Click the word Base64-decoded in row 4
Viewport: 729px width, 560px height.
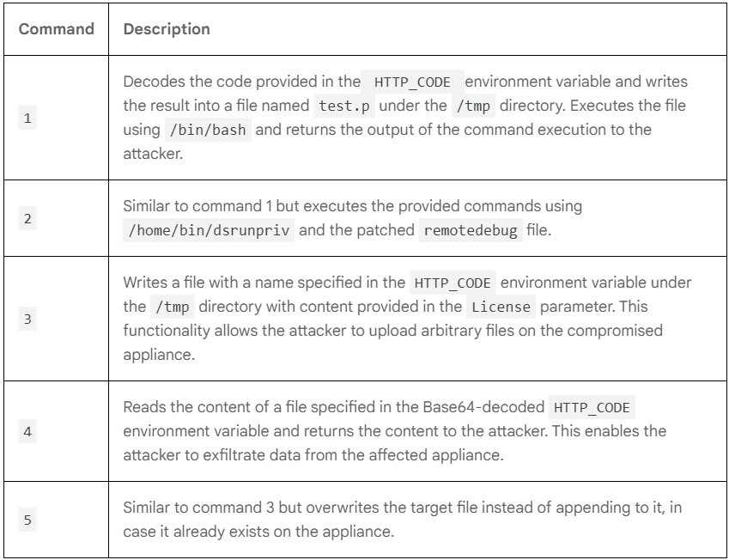[483, 407]
